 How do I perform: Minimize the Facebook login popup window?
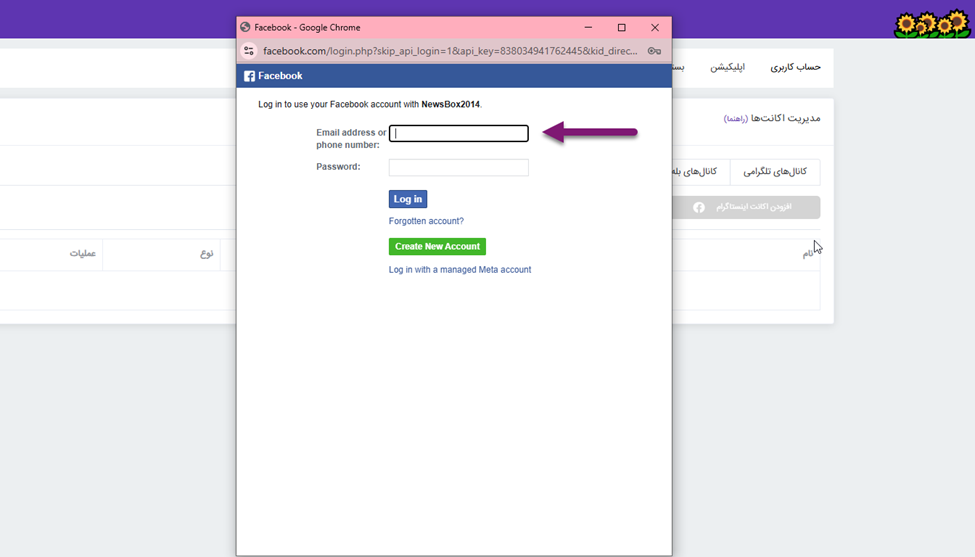click(x=588, y=27)
